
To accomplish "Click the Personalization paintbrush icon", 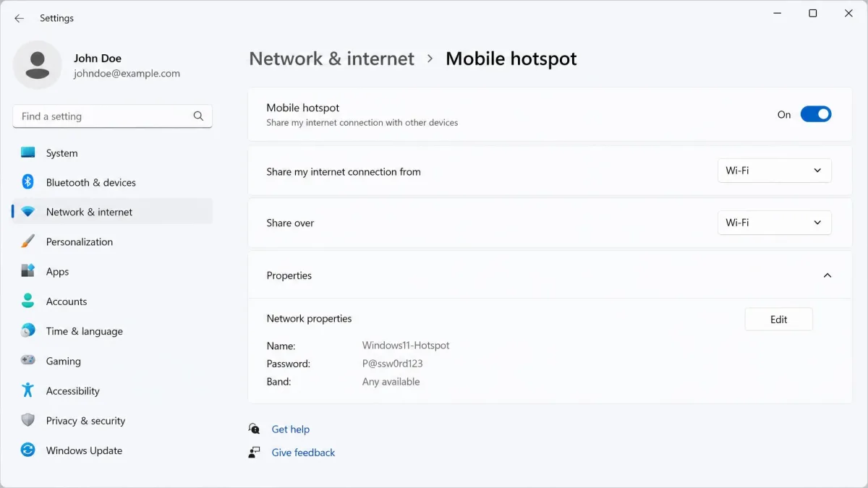I will tap(27, 241).
